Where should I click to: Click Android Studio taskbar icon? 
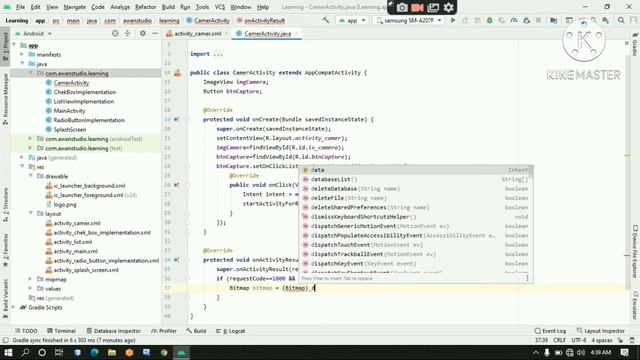(181, 352)
